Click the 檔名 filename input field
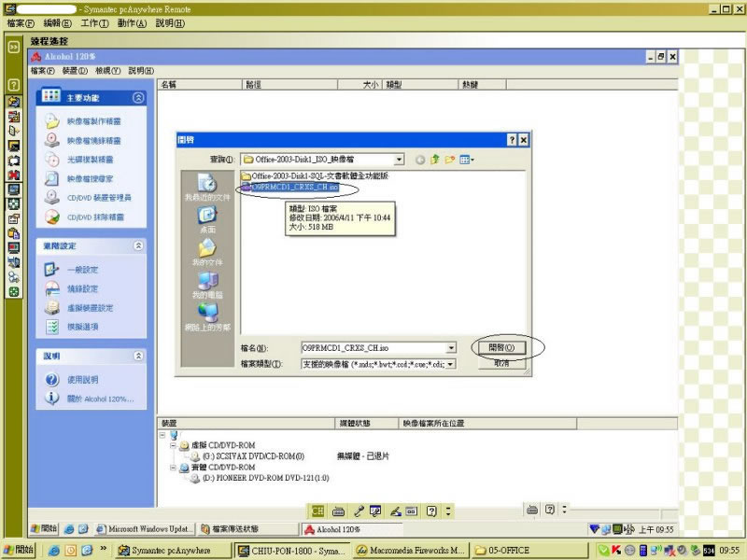Image resolution: width=747 pixels, height=560 pixels. point(373,348)
